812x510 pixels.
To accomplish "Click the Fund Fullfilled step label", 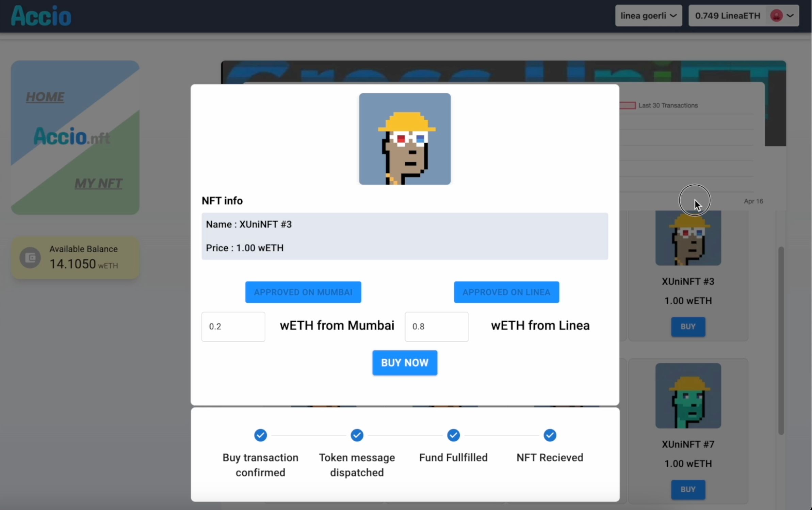I will pos(453,458).
